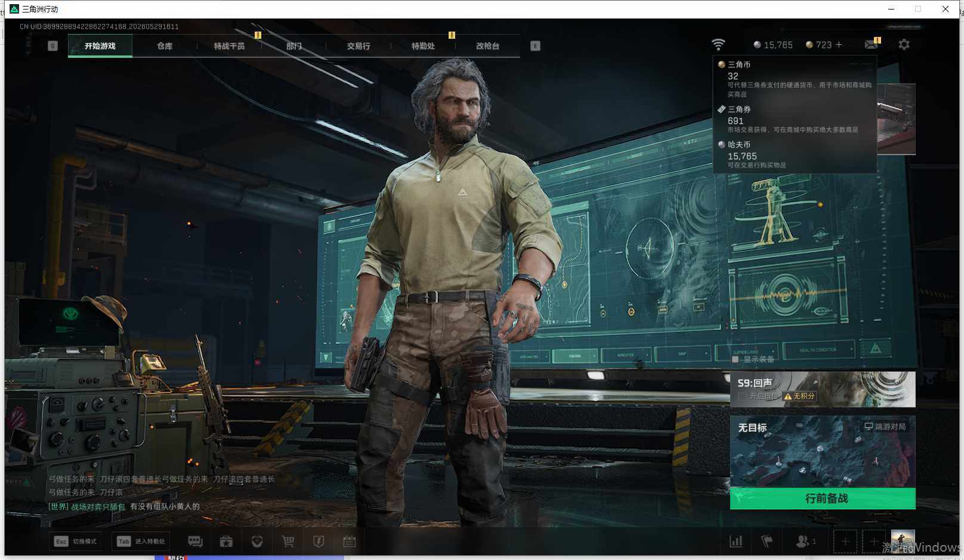The image size is (964, 560).
Task: Switch to the 特勤处 tab
Action: click(x=423, y=46)
